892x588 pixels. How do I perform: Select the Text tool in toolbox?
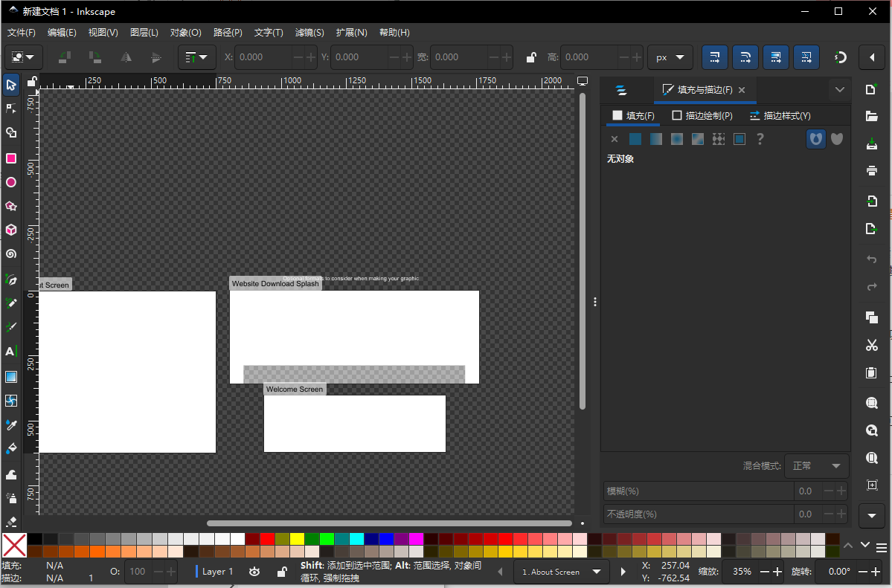click(x=11, y=351)
